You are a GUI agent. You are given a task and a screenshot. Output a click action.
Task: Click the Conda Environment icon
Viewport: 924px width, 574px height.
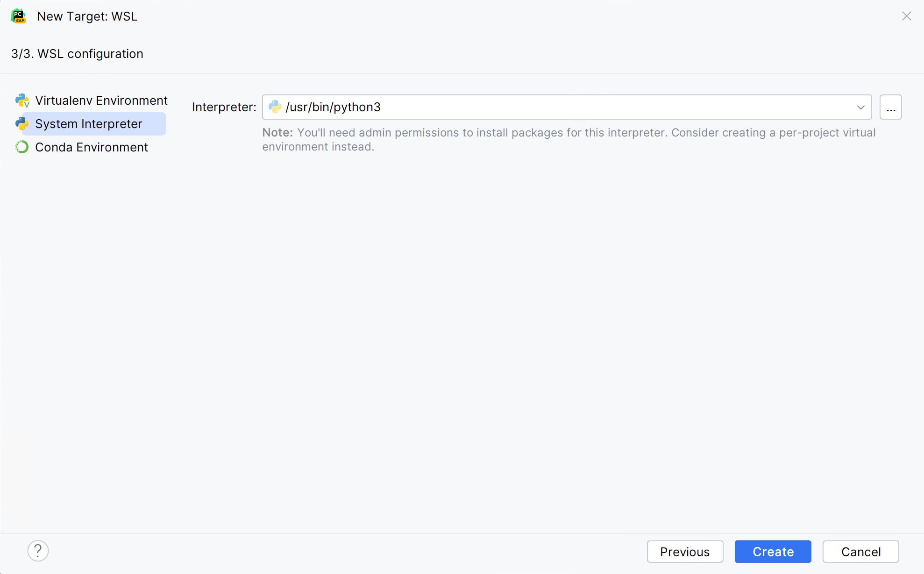22,147
